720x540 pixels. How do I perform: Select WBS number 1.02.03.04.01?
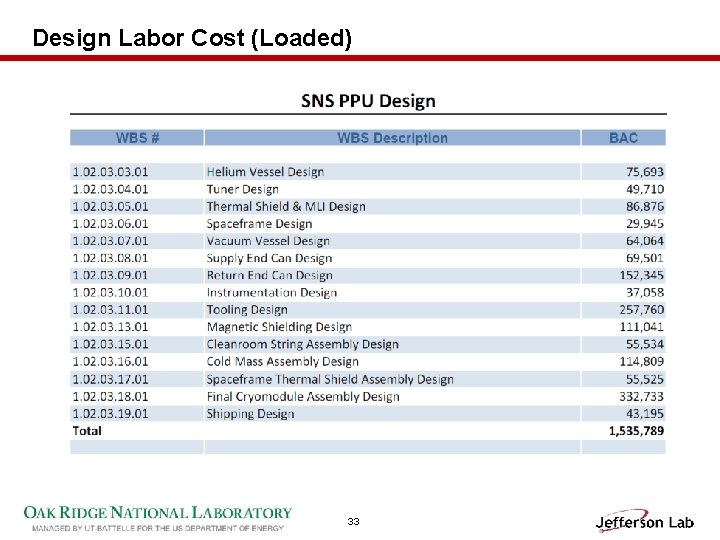coord(111,189)
